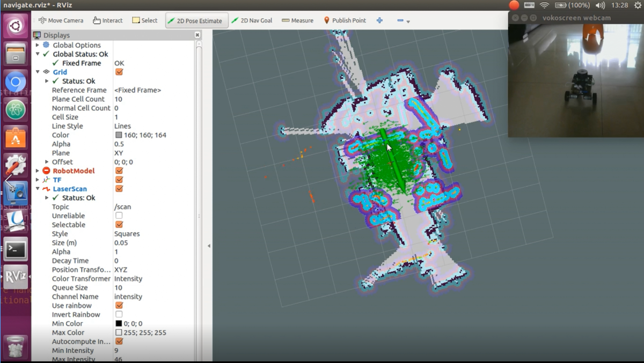Viewport: 644px width, 363px height.
Task: Expand the Global Options item
Action: click(38, 45)
